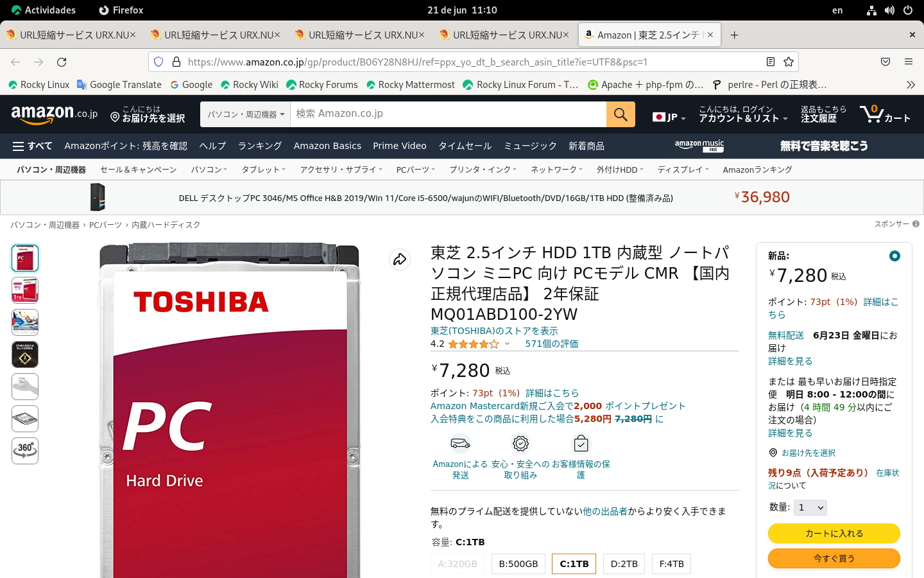Click the Amazon search input field

pyautogui.click(x=448, y=114)
